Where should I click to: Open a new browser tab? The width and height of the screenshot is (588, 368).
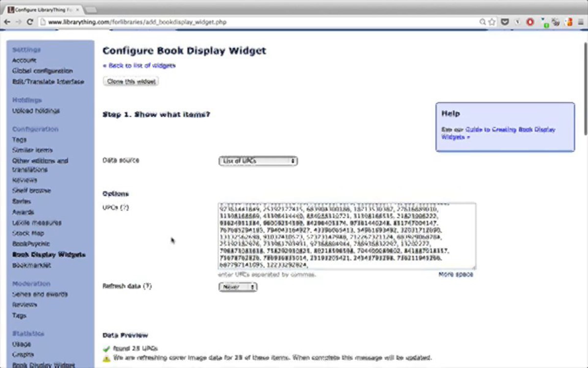[91, 10]
